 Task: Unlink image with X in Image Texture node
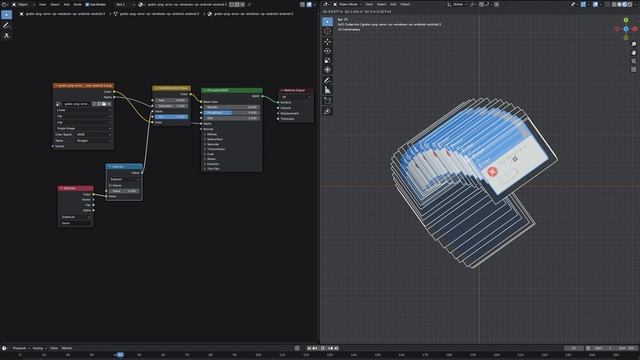coord(109,104)
